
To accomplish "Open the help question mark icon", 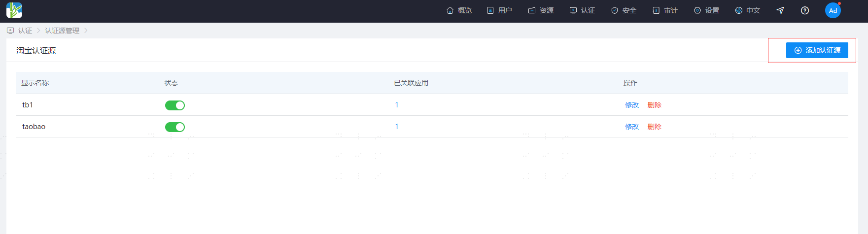I will click(x=805, y=10).
